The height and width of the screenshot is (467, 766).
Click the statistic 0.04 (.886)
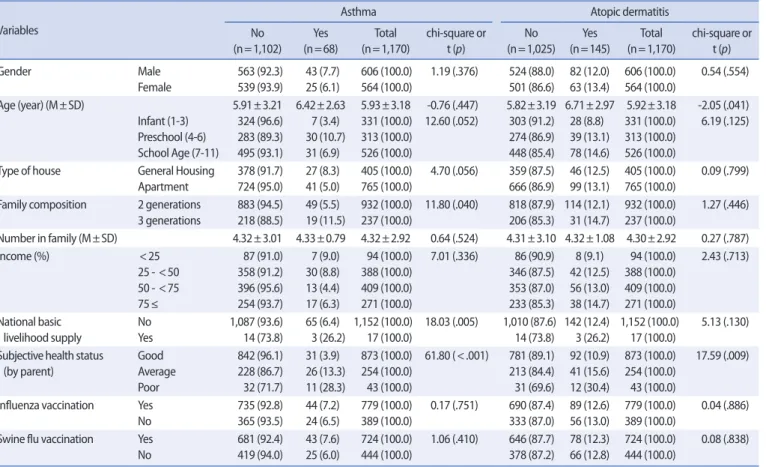coord(724,405)
